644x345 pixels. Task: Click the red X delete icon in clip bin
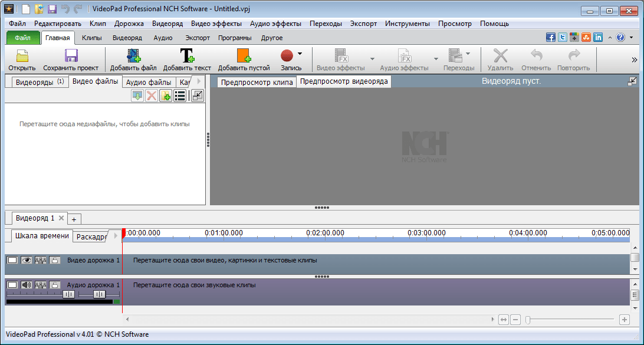152,96
